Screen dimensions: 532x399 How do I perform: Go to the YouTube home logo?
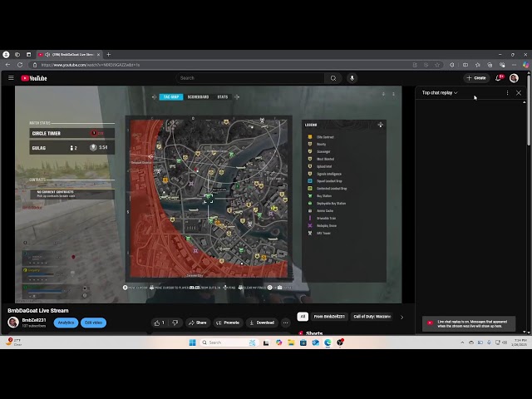tap(34, 78)
